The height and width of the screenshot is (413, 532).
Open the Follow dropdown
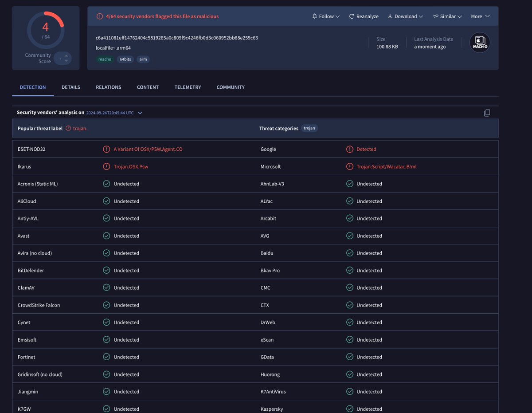326,16
